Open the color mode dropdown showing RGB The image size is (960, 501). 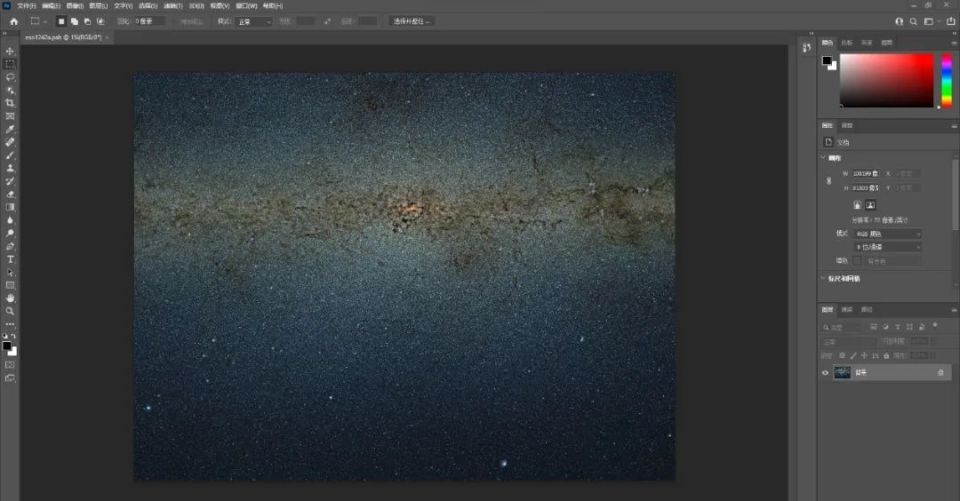click(x=888, y=234)
